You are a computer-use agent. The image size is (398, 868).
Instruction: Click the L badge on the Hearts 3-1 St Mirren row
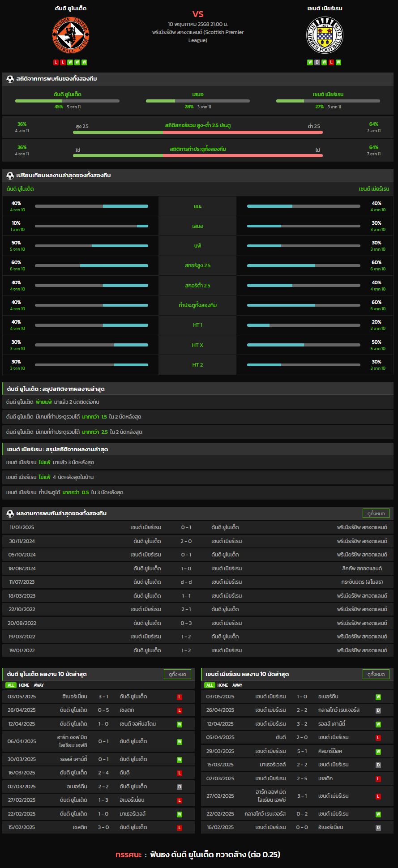click(x=378, y=796)
